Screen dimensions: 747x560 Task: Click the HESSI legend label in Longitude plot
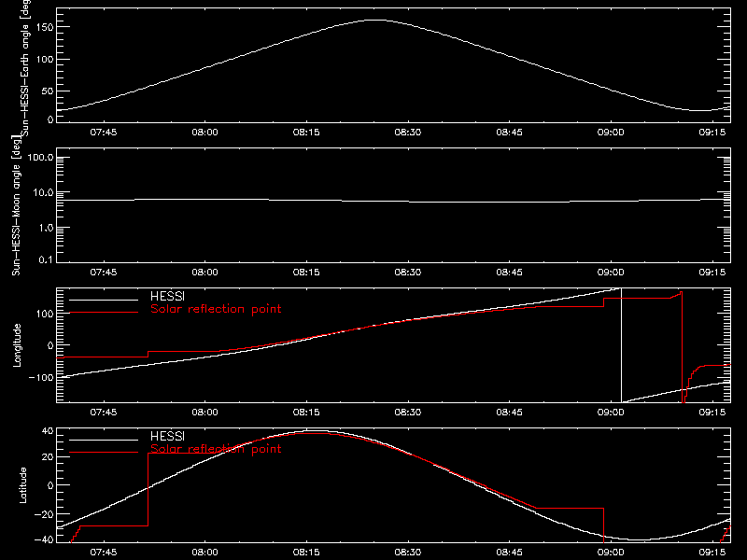pos(167,296)
